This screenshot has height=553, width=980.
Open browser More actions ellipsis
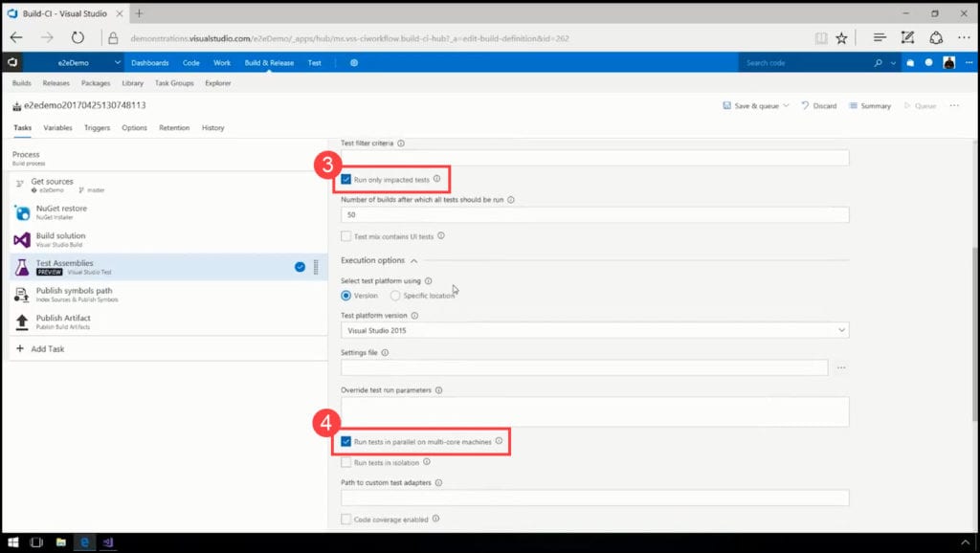964,37
